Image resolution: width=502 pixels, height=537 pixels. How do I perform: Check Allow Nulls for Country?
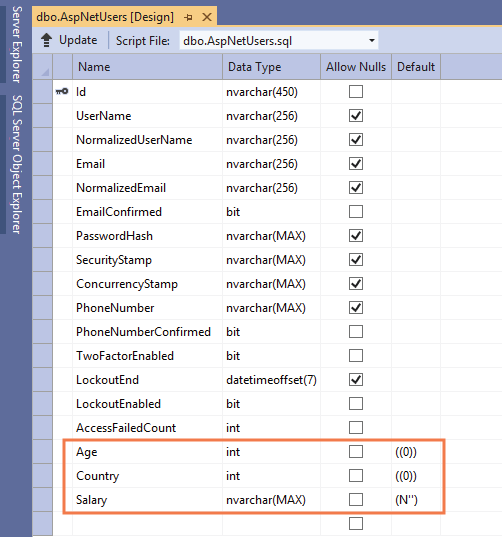point(356,475)
